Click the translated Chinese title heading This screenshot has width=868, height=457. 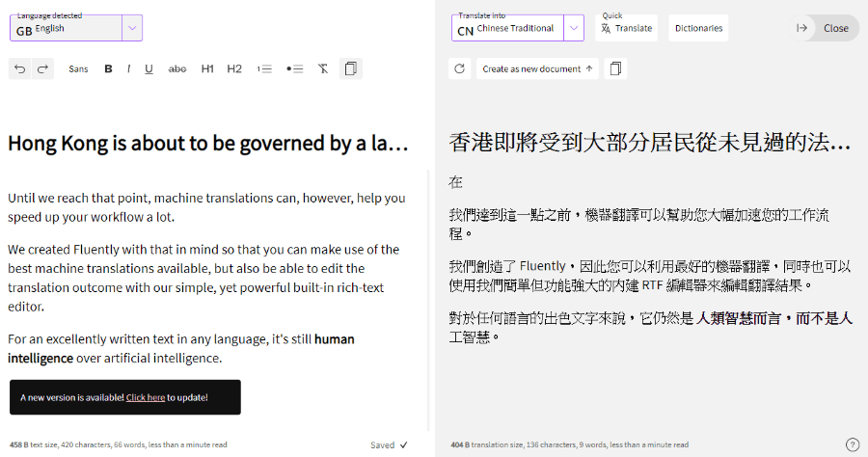tap(650, 144)
